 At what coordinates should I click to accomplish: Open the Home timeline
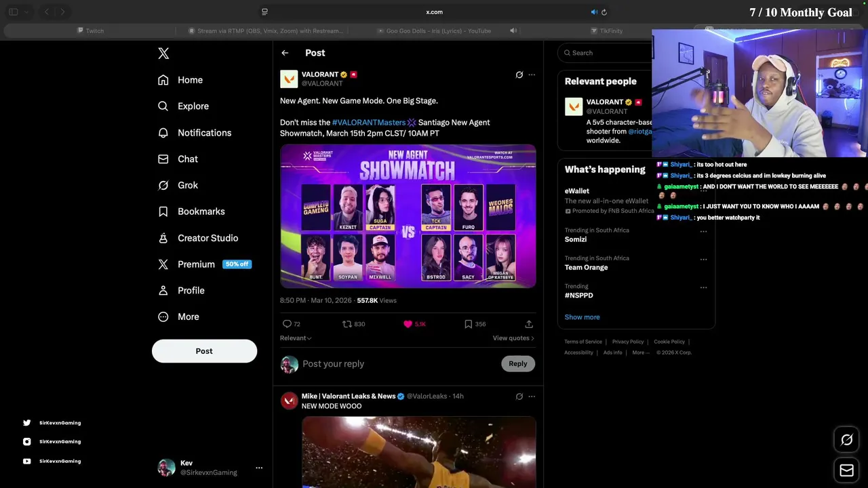pyautogui.click(x=180, y=80)
